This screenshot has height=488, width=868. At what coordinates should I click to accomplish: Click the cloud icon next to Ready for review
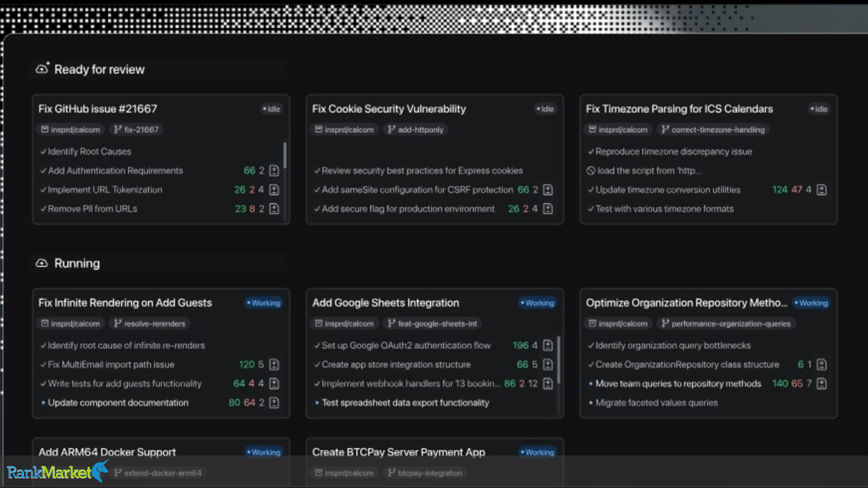42,69
